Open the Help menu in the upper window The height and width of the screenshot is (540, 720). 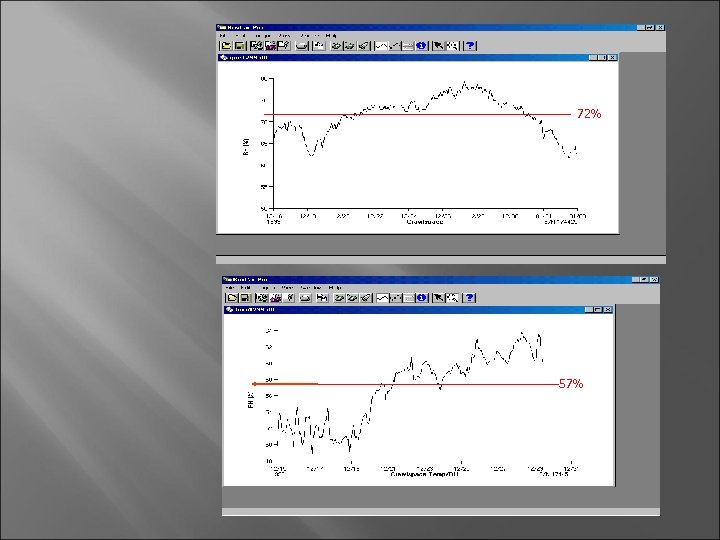[x=331, y=35]
